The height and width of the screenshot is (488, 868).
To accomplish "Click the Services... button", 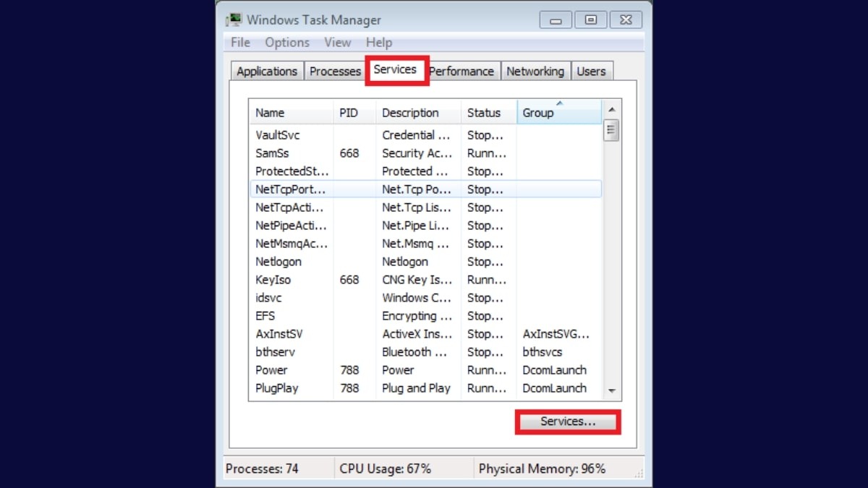I will click(568, 421).
